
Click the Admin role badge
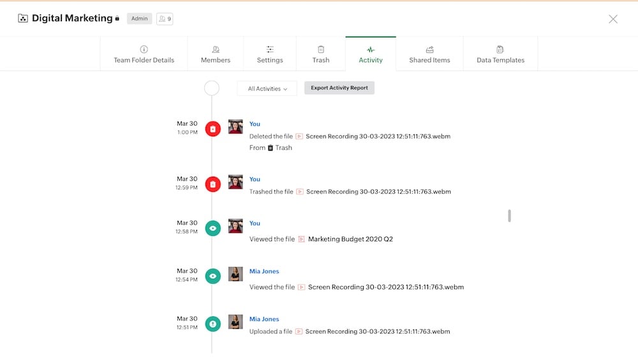tap(139, 18)
